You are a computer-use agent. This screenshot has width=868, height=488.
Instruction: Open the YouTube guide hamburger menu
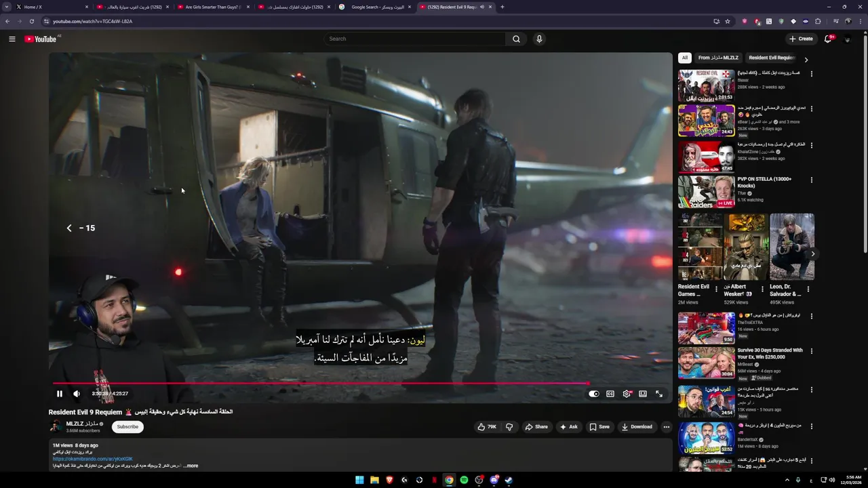tap(12, 39)
